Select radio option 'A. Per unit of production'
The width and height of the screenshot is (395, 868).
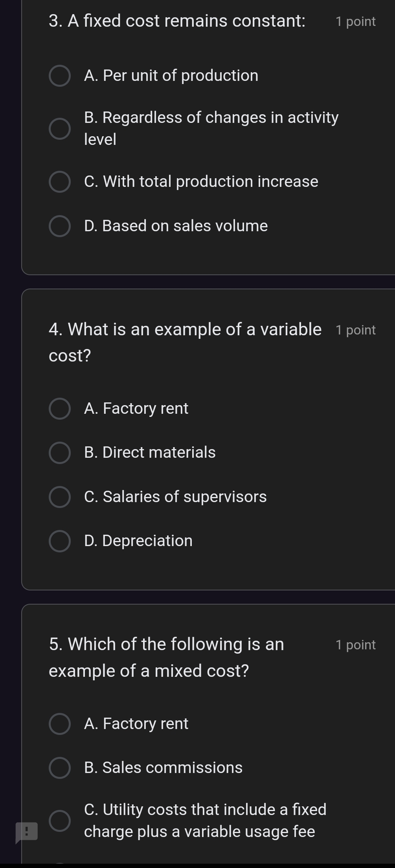click(60, 76)
